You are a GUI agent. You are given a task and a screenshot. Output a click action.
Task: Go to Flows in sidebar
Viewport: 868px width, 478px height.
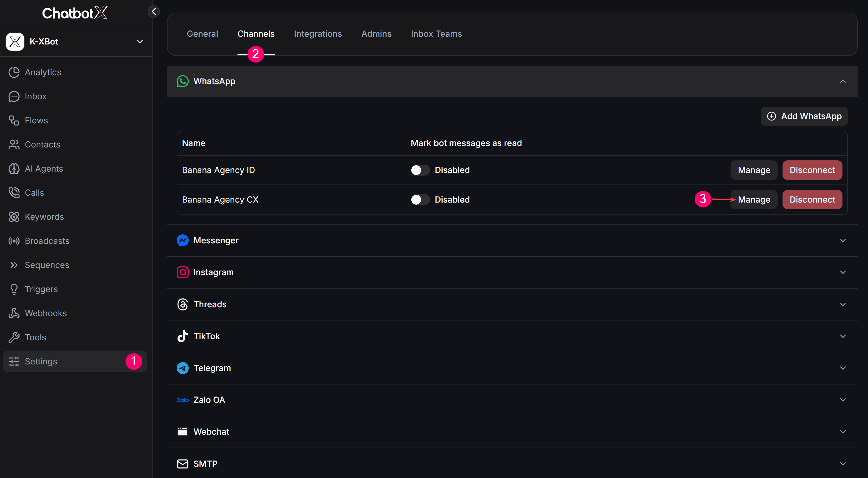(x=75, y=120)
